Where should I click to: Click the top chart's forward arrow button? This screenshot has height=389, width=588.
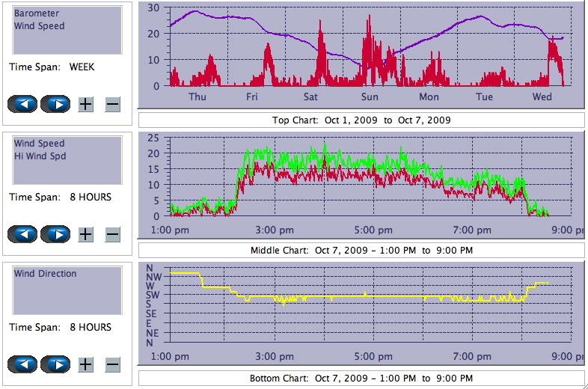tap(55, 104)
